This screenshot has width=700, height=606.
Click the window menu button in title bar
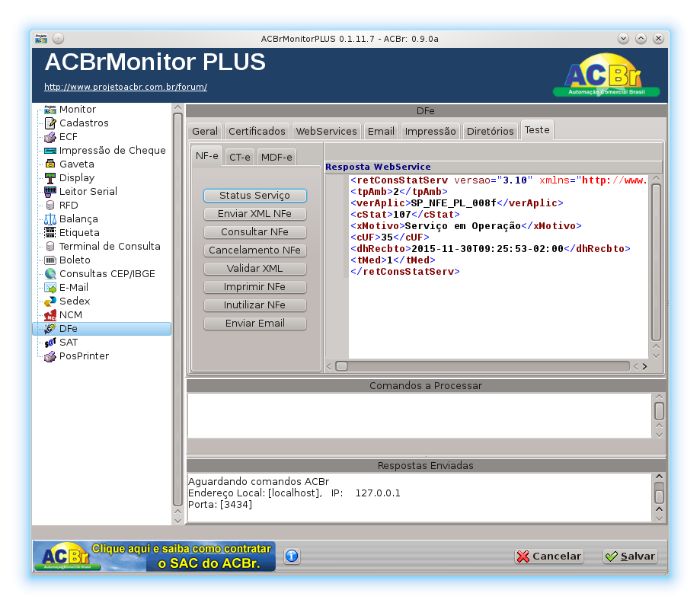pos(58,39)
